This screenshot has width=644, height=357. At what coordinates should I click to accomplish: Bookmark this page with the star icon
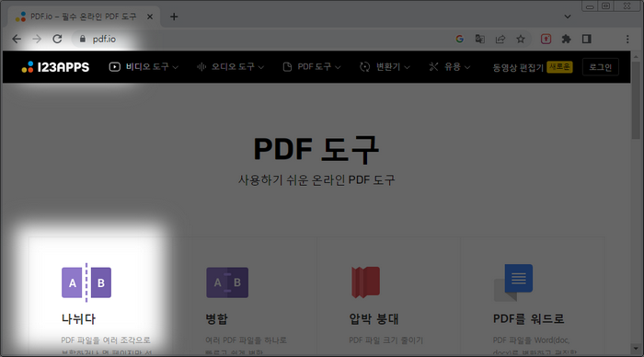(x=521, y=39)
